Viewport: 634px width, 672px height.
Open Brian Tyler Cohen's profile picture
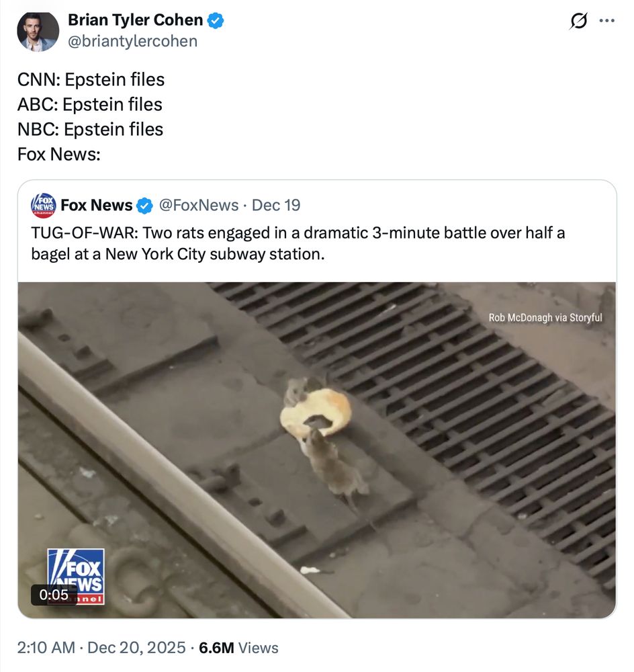click(x=38, y=32)
